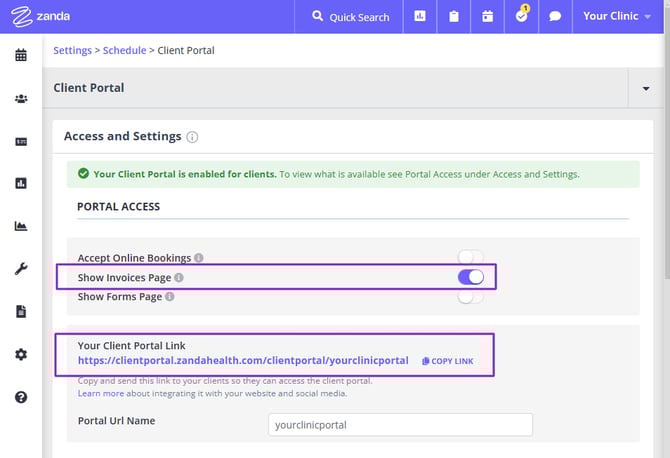The width and height of the screenshot is (670, 458).
Task: Disable the Show Invoices Page toggle
Action: coord(470,277)
